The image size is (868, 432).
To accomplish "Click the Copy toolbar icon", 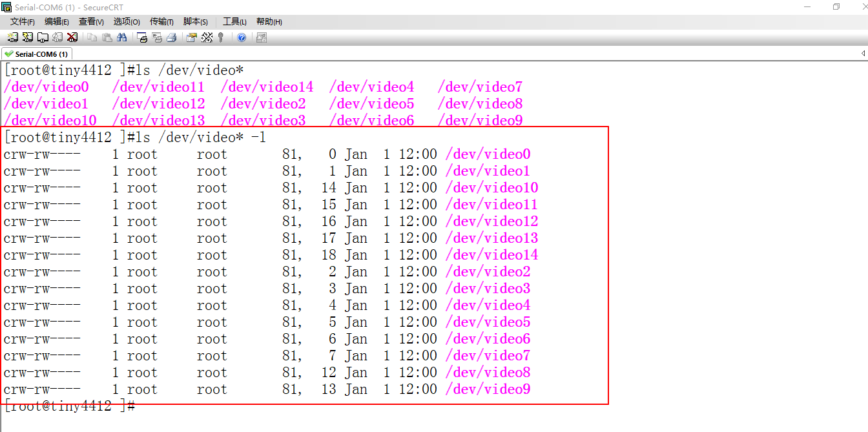I will pos(92,37).
